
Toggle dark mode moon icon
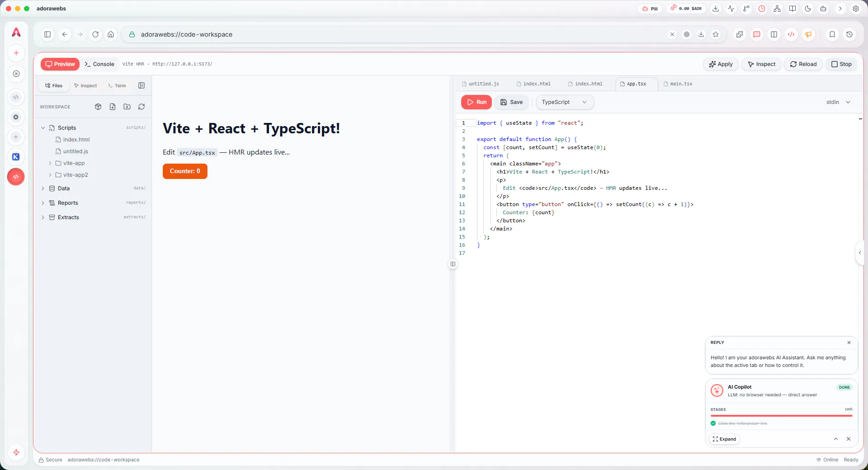coord(808,9)
